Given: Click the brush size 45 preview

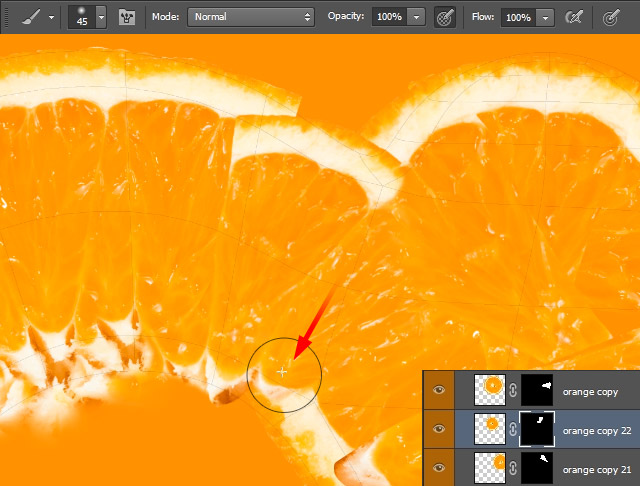Looking at the screenshot, I should (x=82, y=17).
